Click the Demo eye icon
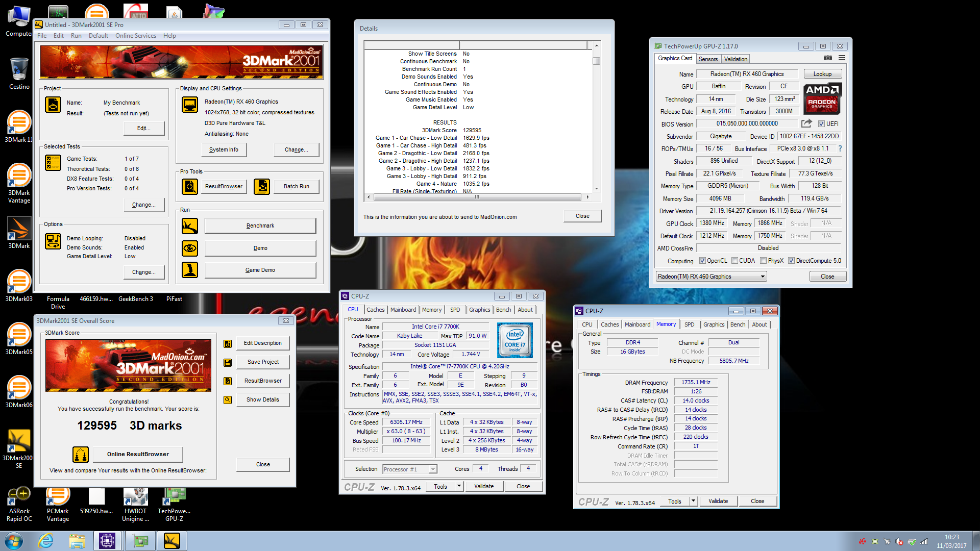980x551 pixels. [x=190, y=248]
